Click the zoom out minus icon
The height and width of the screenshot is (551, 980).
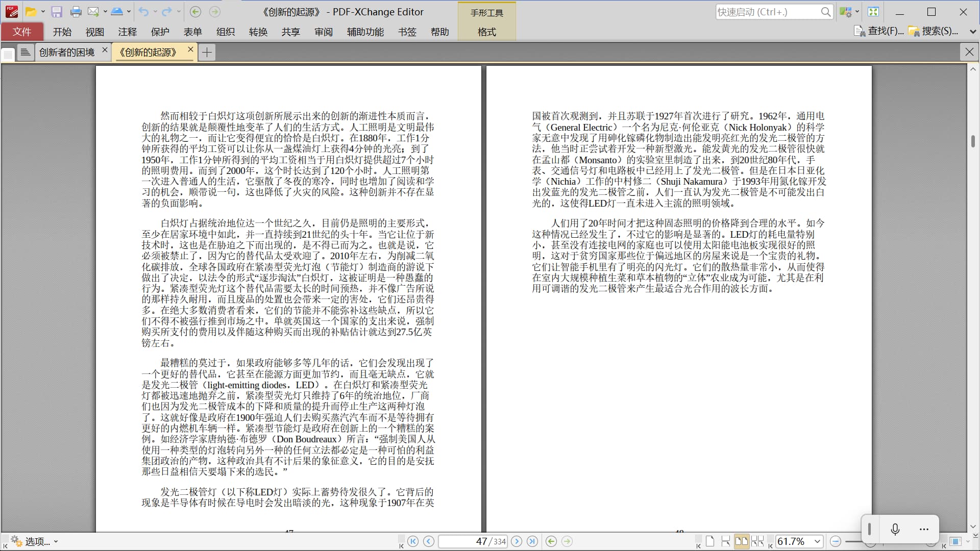836,541
